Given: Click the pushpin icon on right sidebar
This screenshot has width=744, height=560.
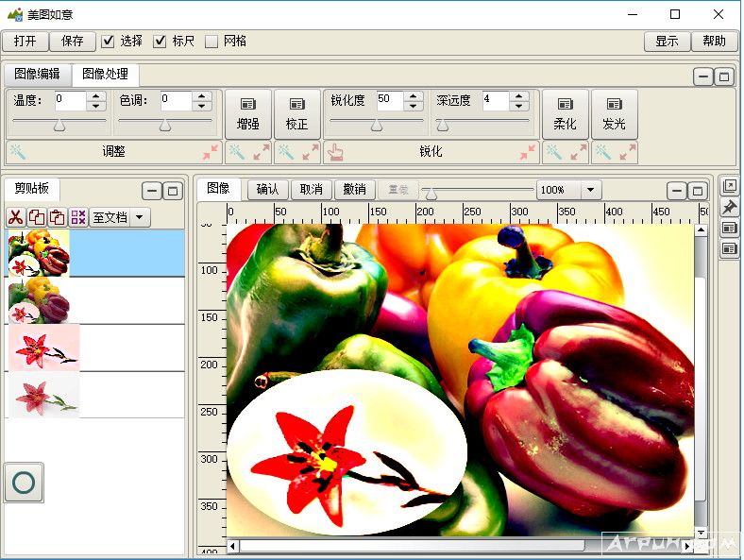Looking at the screenshot, I should coord(729,207).
